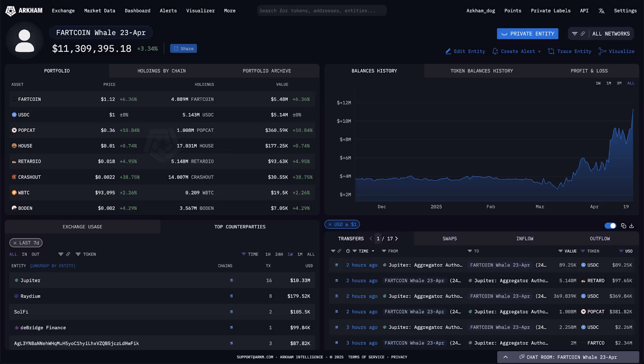Open the VALUE filter in transfers

point(568,251)
